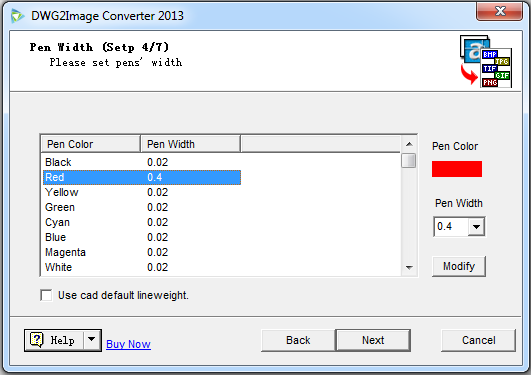Open the Help button dropdown arrow
531x375 pixels.
tap(91, 339)
